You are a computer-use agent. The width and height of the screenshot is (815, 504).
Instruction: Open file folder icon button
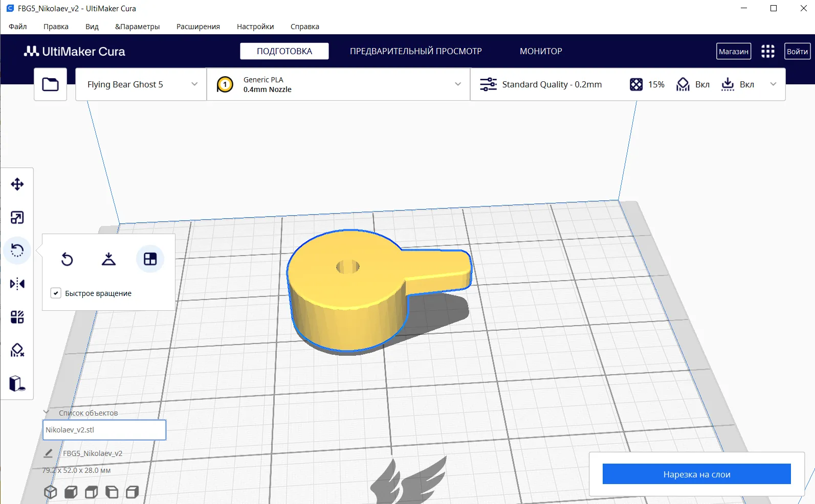[50, 84]
